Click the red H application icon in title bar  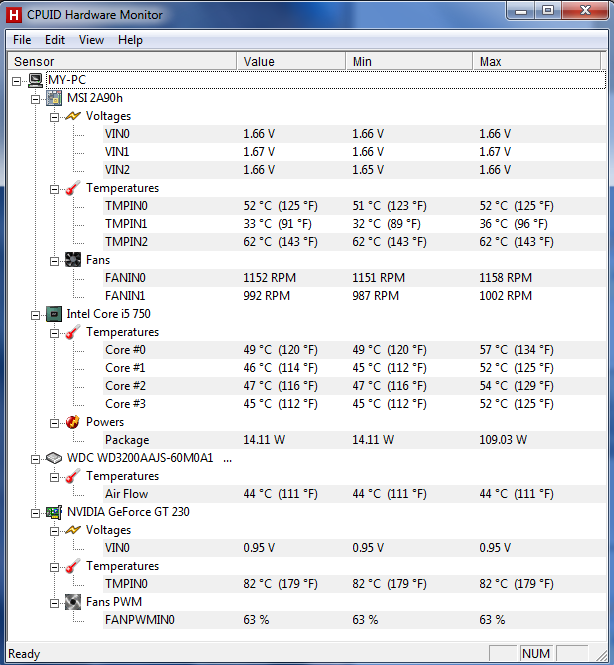click(14, 15)
